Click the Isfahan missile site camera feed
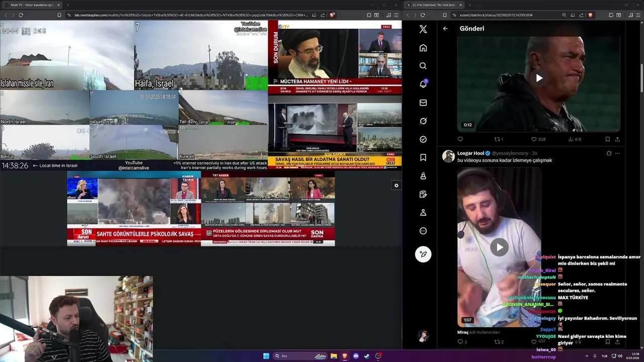 (x=67, y=55)
